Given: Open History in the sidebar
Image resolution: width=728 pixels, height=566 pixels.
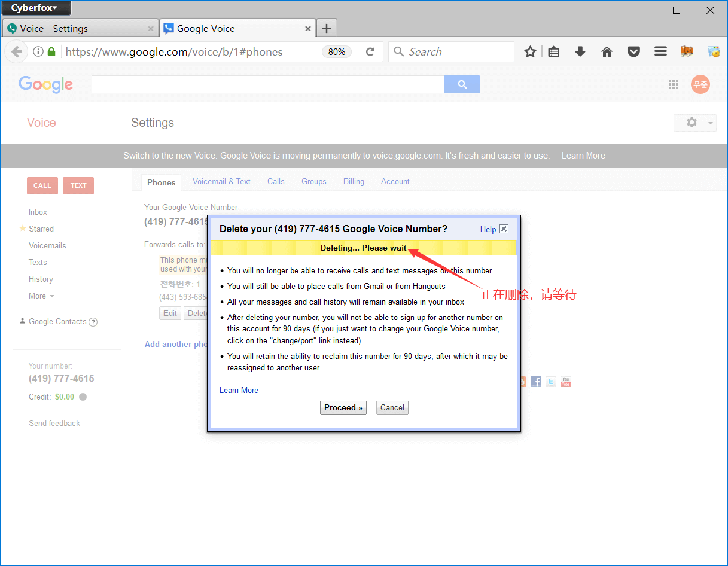Looking at the screenshot, I should 41,279.
